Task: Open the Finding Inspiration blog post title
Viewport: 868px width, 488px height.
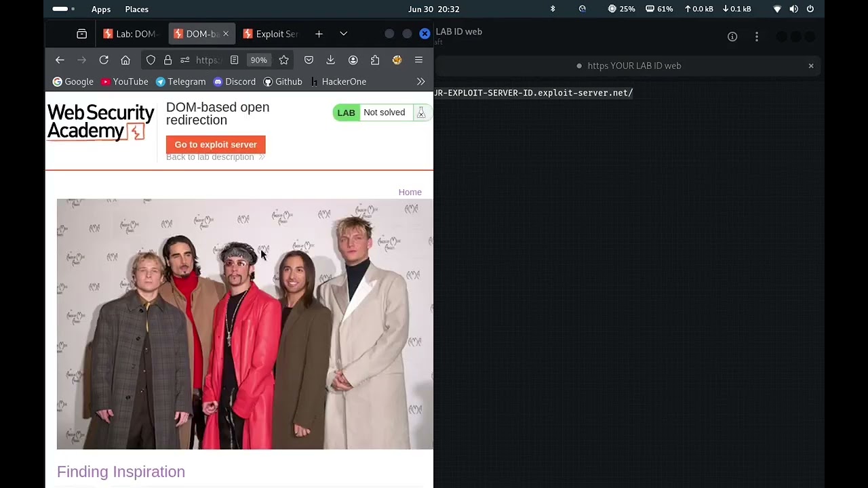Action: (121, 472)
